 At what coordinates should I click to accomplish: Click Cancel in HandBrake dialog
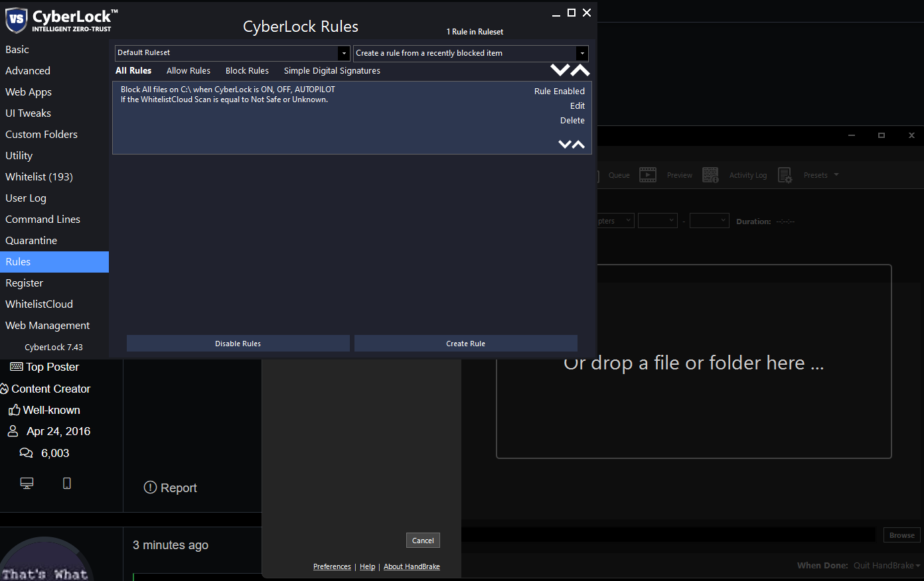coord(423,541)
